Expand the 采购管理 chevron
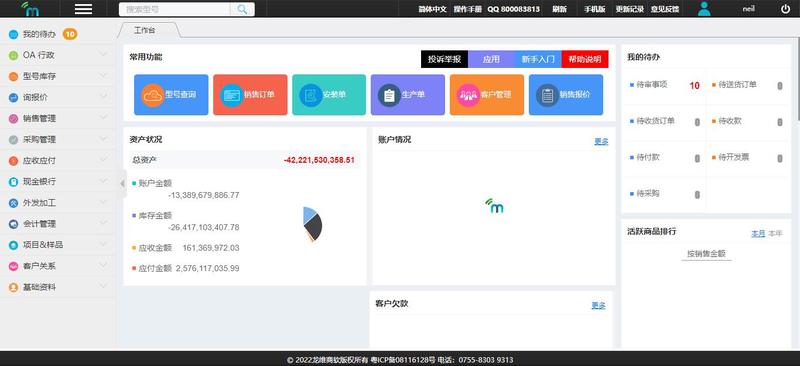Screen dimensions: 800x366 [103, 139]
